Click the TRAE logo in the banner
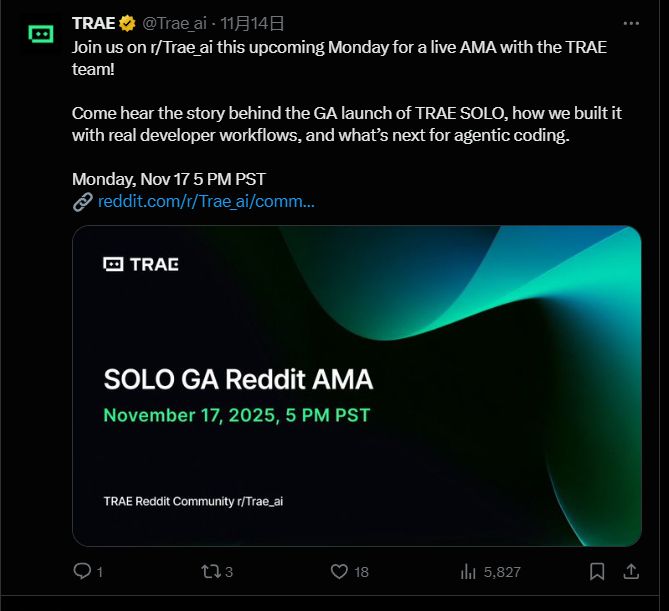Image resolution: width=669 pixels, height=611 pixels. click(140, 264)
